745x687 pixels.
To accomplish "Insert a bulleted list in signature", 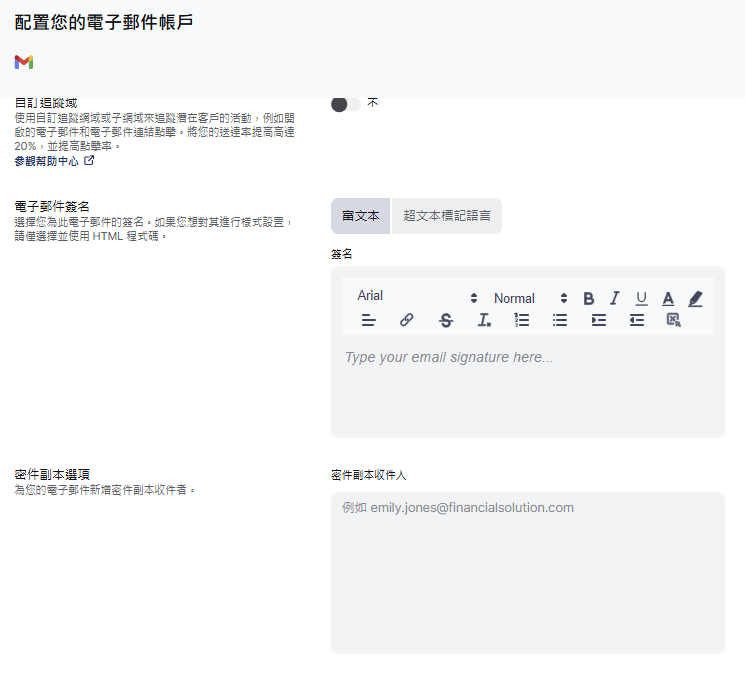I will [560, 320].
